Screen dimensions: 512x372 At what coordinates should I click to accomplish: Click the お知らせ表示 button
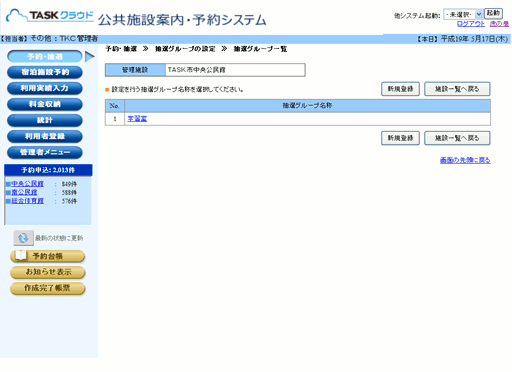(x=48, y=272)
